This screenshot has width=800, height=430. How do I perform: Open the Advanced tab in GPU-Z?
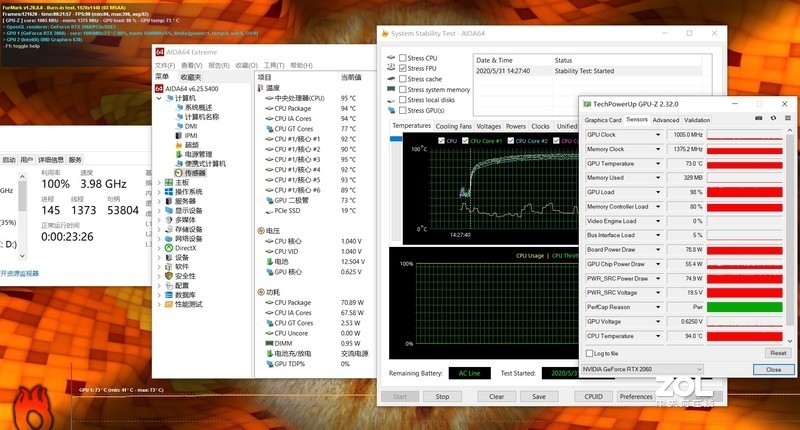[665, 120]
